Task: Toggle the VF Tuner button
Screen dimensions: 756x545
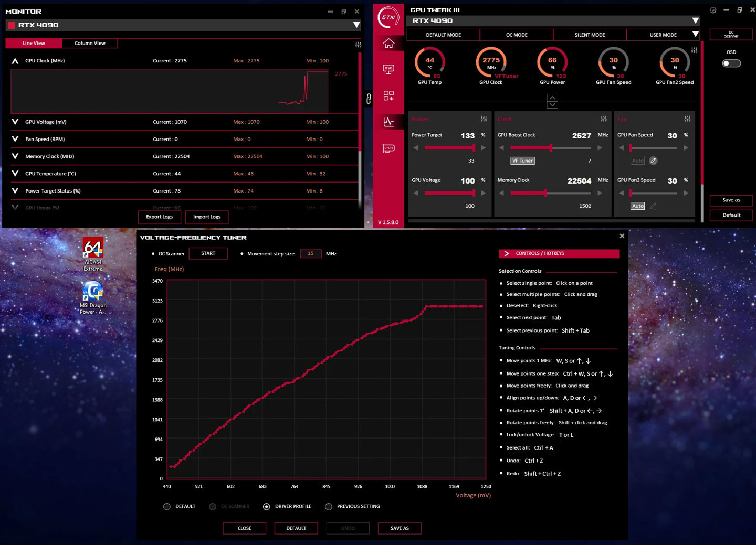Action: coord(522,161)
